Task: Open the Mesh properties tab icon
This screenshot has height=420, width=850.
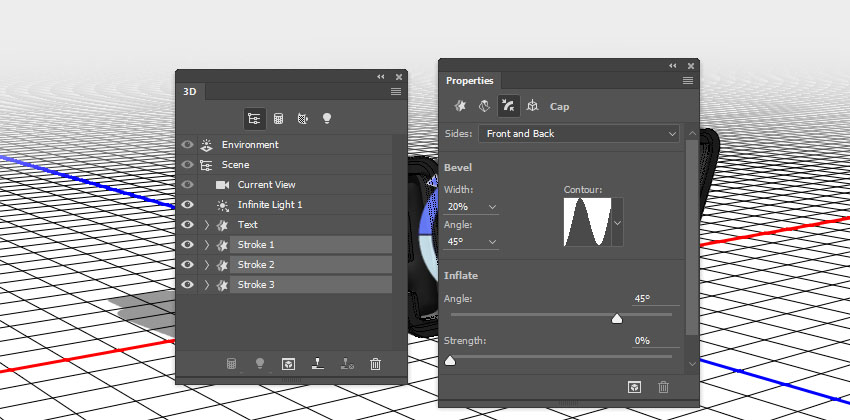Action: pyautogui.click(x=460, y=106)
